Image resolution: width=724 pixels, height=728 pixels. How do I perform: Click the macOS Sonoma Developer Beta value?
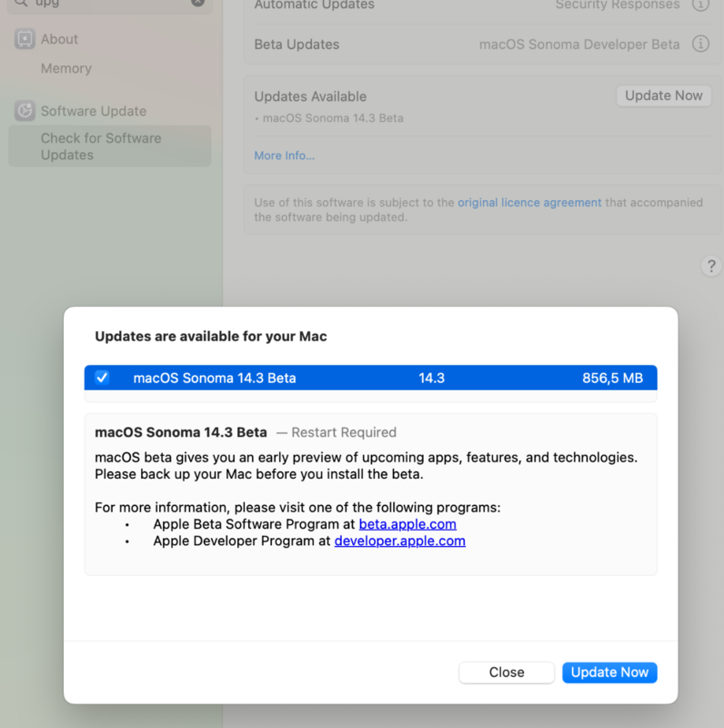579,45
